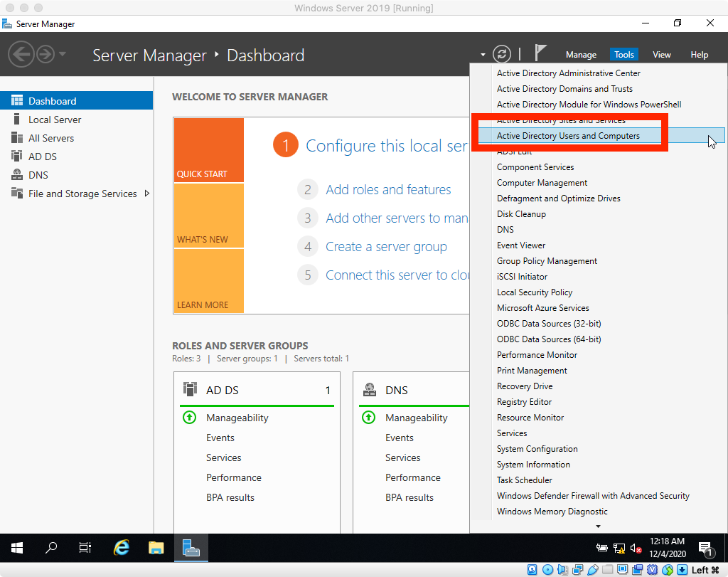Click the WHAT'S NEW tile

(209, 216)
